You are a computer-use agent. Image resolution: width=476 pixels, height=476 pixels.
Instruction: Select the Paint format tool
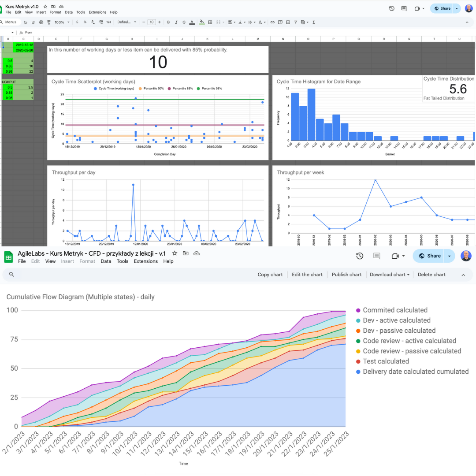coord(48,22)
